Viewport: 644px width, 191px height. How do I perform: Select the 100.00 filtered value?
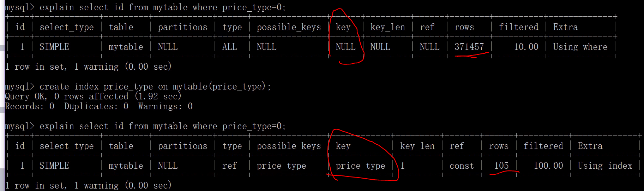click(548, 166)
